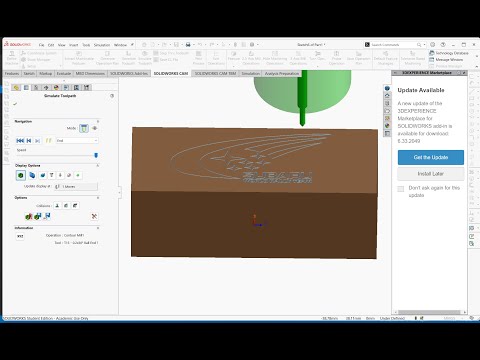This screenshot has height=360, width=480.
Task: Enable shank collision checking
Action: click(x=75, y=206)
